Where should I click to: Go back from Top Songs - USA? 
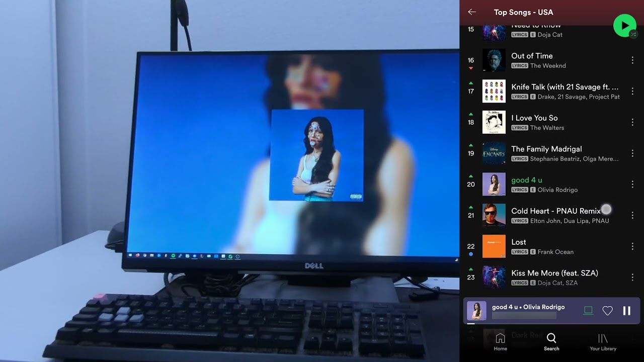pyautogui.click(x=471, y=12)
